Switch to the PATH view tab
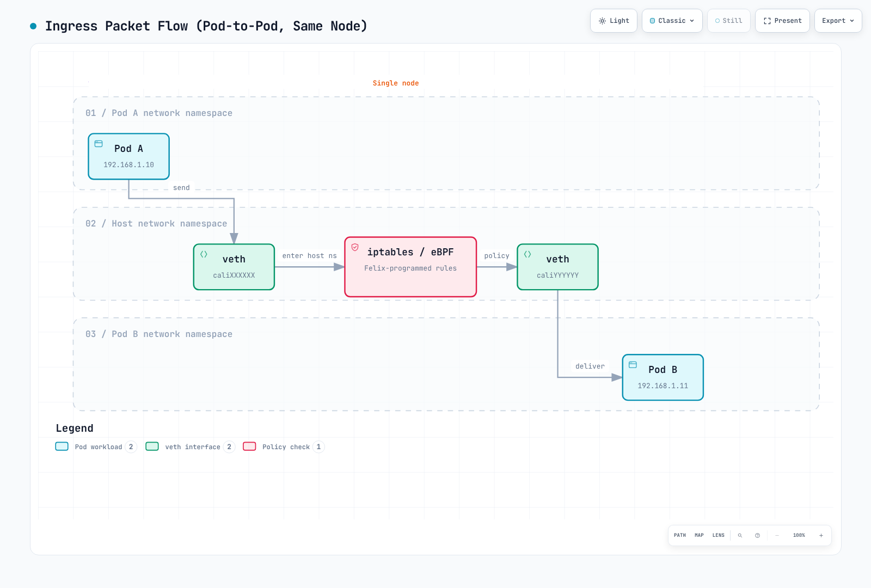The width and height of the screenshot is (871, 588). point(680,535)
